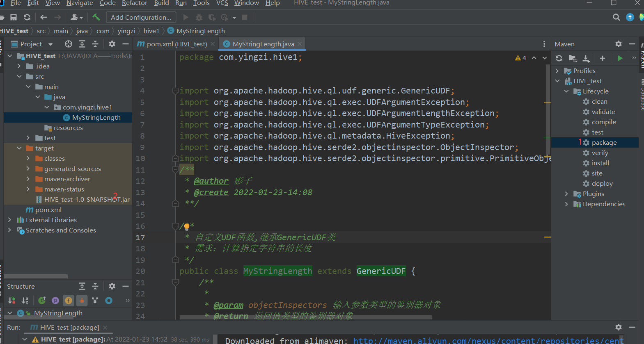Click the Project panel horizontal scrollbar

point(36,276)
